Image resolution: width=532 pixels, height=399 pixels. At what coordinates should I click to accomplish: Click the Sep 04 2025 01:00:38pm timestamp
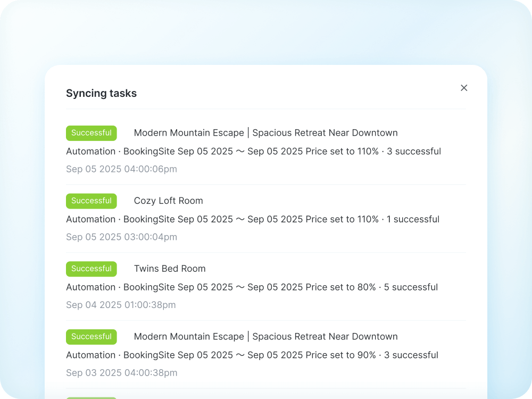coord(121,304)
